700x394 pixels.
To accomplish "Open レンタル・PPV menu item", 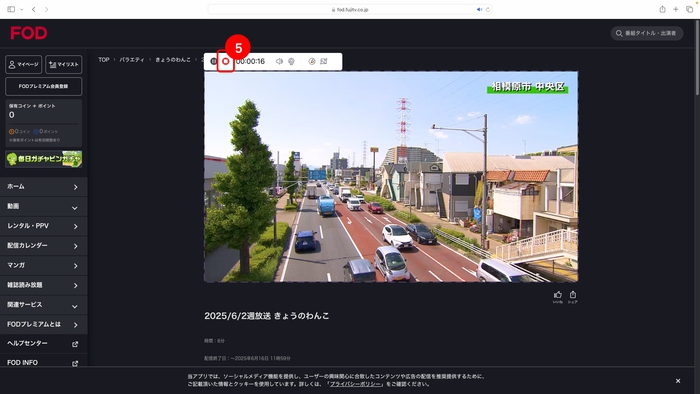I will [x=43, y=226].
